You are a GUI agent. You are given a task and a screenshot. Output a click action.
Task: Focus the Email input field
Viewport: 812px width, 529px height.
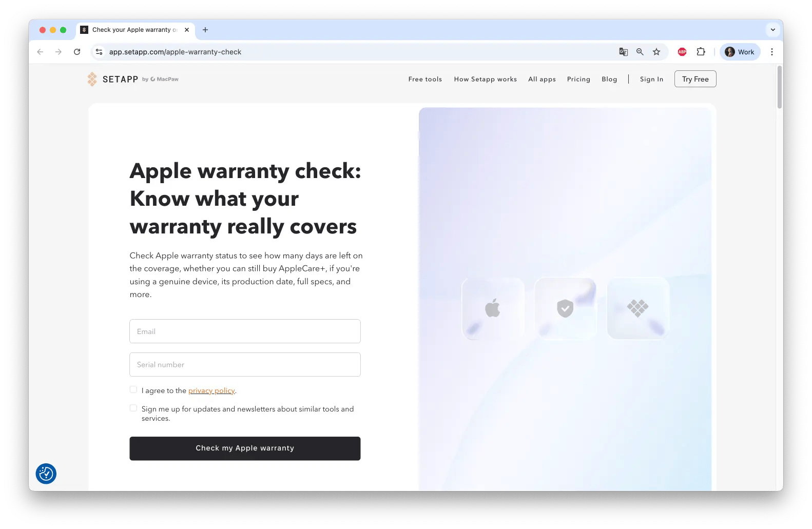tap(245, 331)
